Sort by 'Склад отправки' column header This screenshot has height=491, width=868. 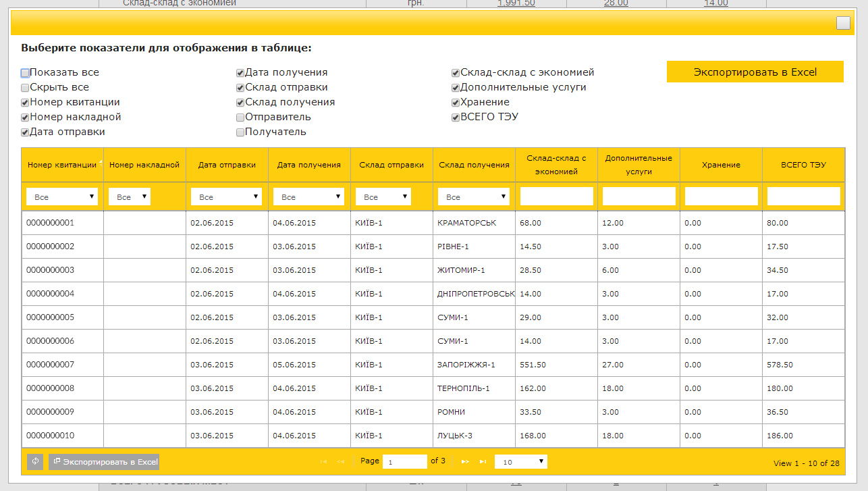(x=391, y=165)
